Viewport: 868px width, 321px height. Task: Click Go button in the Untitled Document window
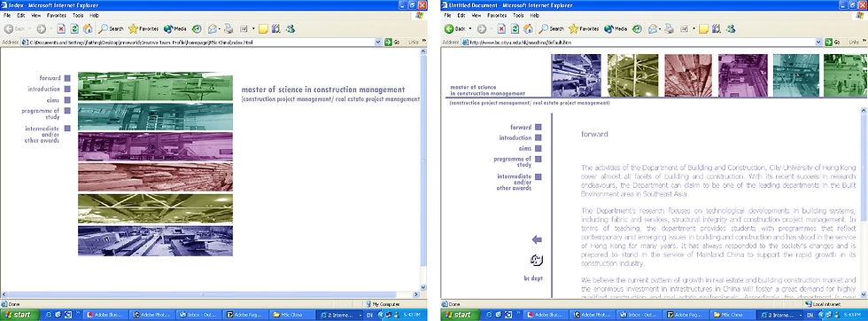pos(833,43)
